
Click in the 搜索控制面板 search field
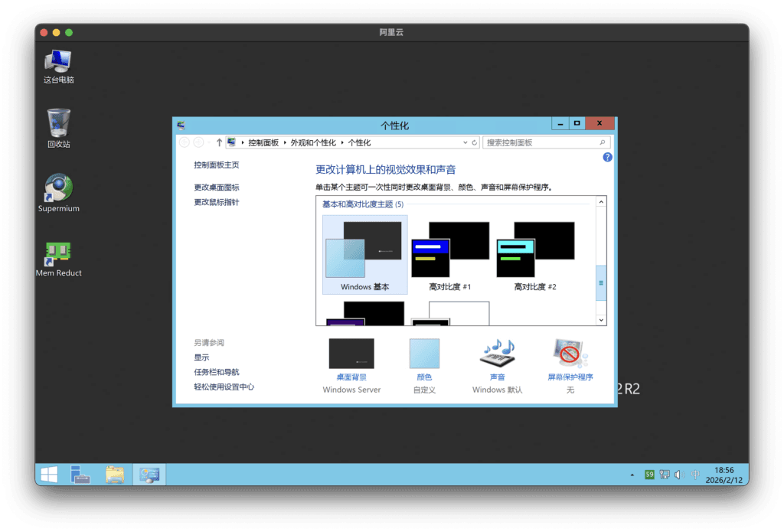(540, 142)
